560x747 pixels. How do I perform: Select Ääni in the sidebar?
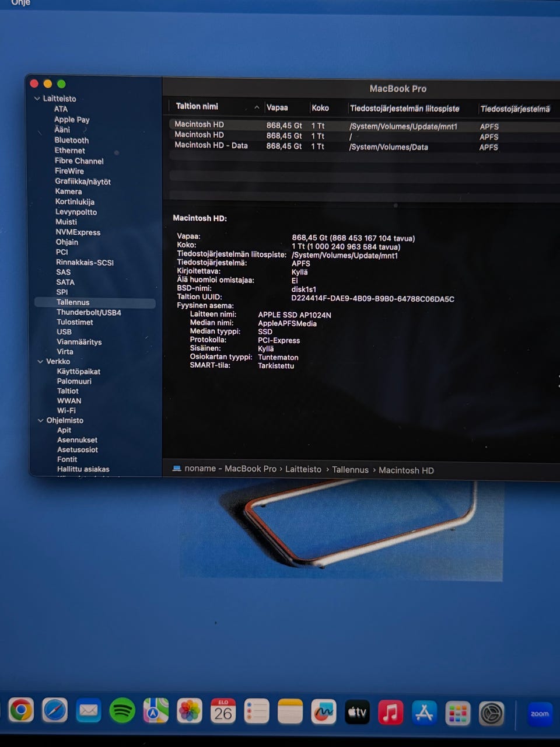pyautogui.click(x=62, y=130)
